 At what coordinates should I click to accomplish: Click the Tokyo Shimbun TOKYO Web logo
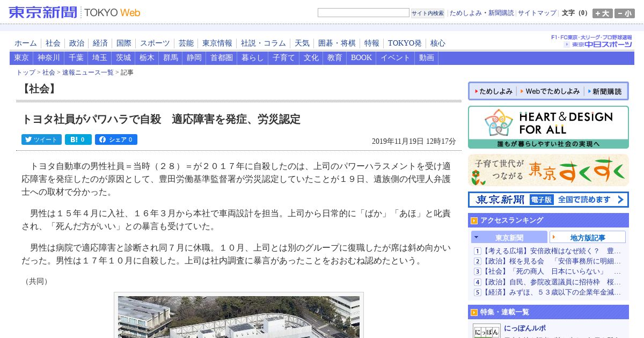[75, 12]
